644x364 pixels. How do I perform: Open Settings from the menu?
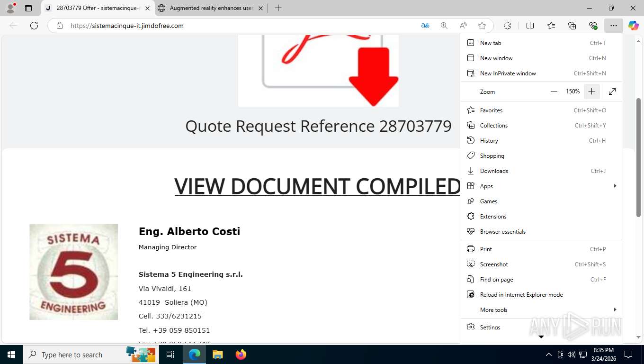[x=541, y=327]
